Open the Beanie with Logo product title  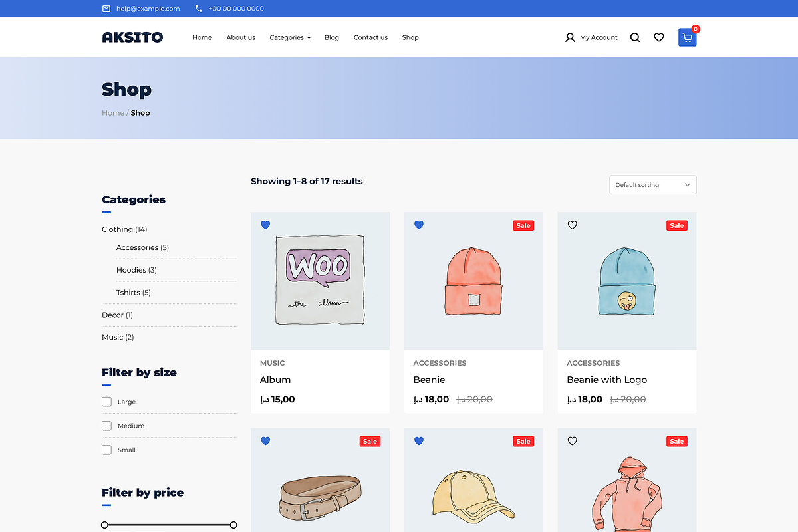point(606,380)
